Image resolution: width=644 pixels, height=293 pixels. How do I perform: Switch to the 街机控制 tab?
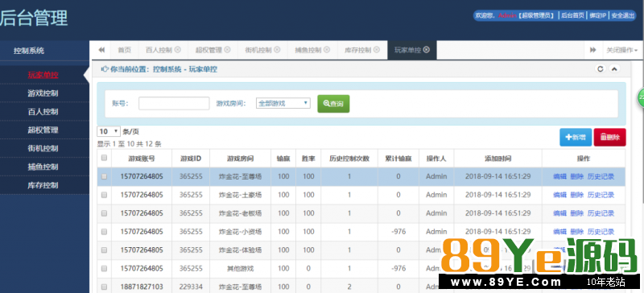pyautogui.click(x=258, y=50)
